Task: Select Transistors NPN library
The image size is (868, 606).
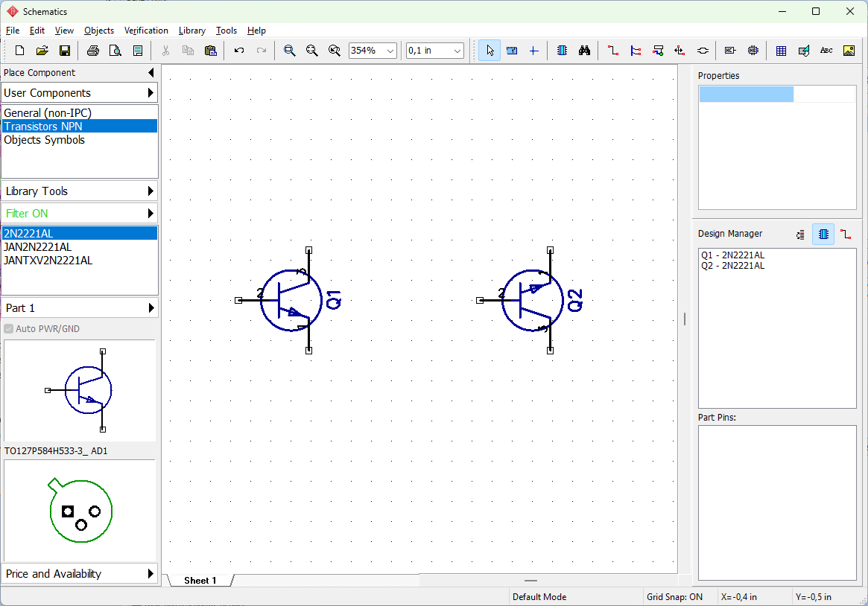Action: click(x=80, y=126)
